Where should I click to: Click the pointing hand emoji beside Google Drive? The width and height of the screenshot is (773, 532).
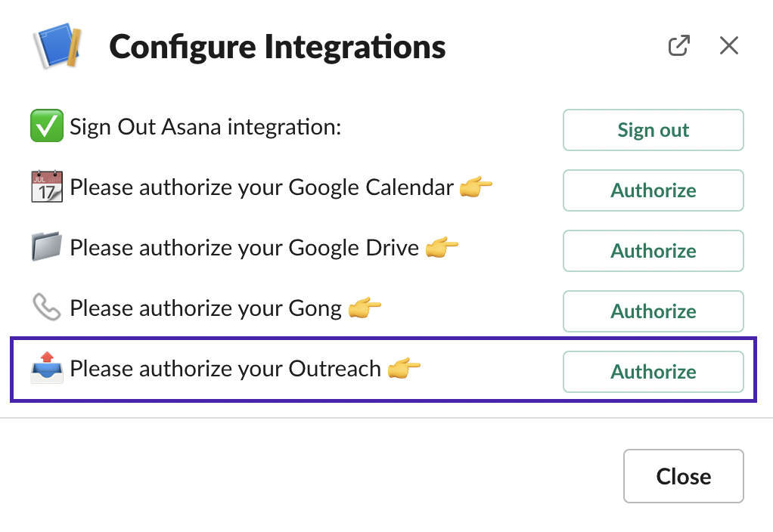(x=442, y=247)
